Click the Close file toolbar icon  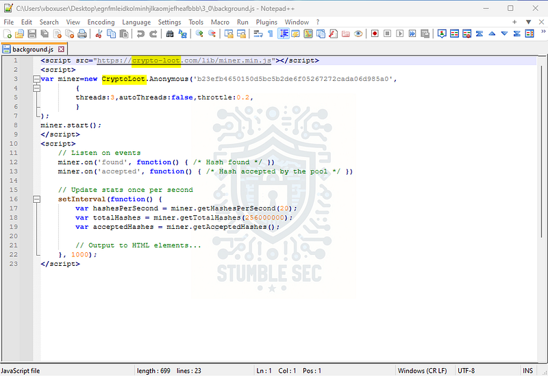[58, 34]
